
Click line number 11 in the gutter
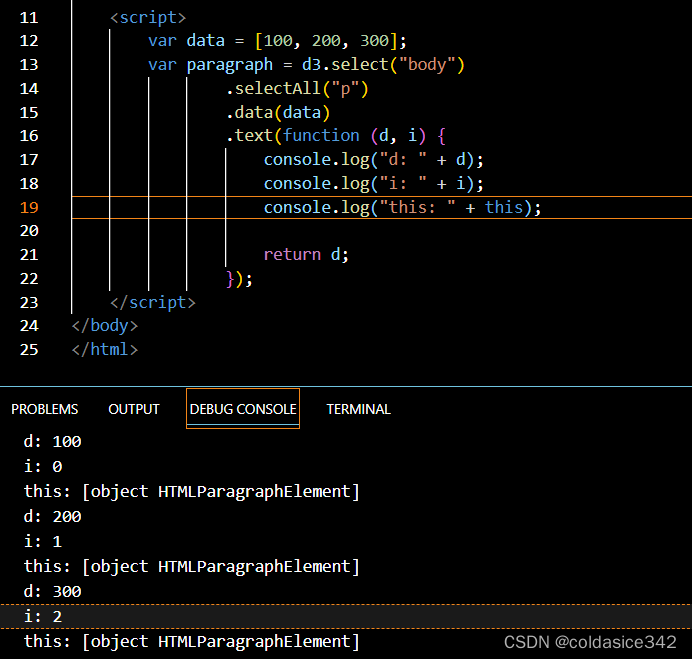29,18
